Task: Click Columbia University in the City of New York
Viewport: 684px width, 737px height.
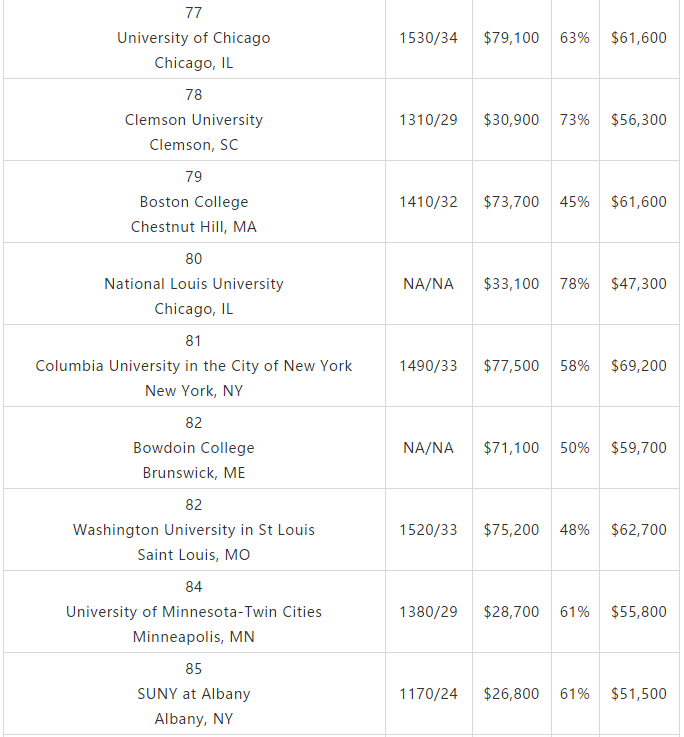Action: [x=194, y=366]
